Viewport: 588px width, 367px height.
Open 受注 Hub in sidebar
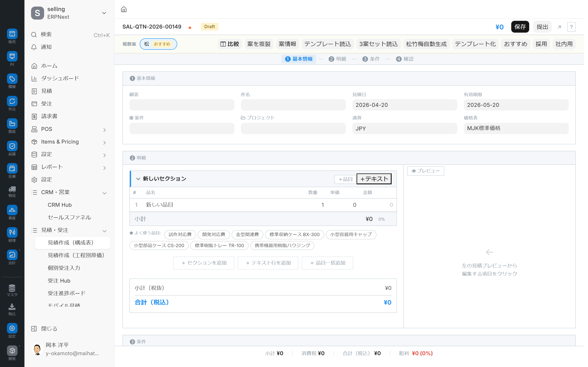coord(59,281)
